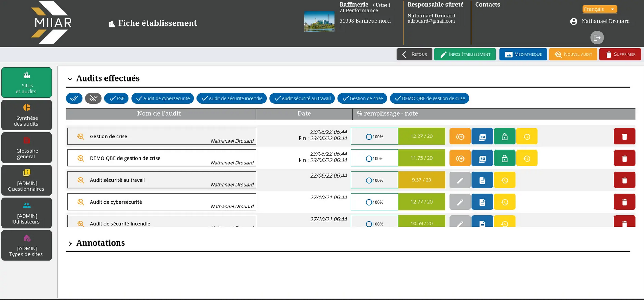Select all audit filters with double-check chip

74,98
